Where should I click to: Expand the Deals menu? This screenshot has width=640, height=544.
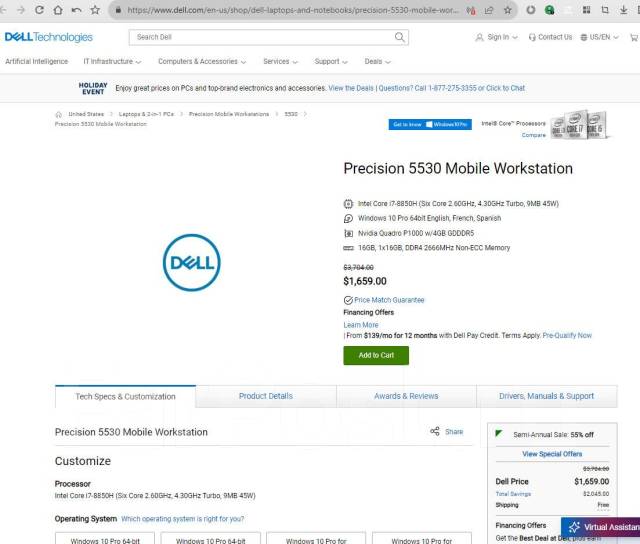tap(378, 62)
